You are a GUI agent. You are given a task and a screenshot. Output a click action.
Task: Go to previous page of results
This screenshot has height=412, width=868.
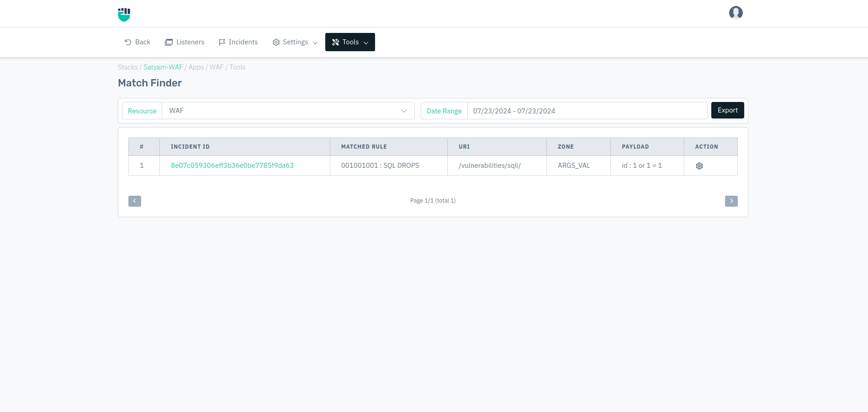(135, 201)
